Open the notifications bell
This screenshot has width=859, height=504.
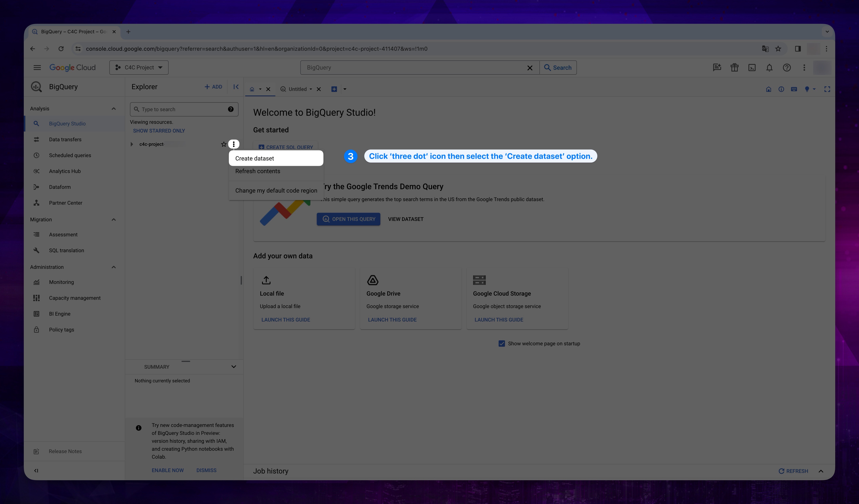point(769,68)
